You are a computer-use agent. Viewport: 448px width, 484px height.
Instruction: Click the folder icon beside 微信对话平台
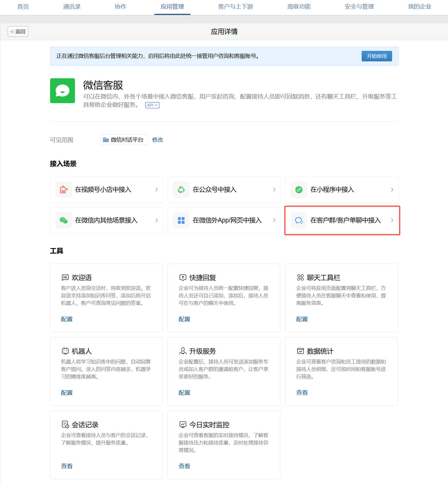click(x=106, y=140)
